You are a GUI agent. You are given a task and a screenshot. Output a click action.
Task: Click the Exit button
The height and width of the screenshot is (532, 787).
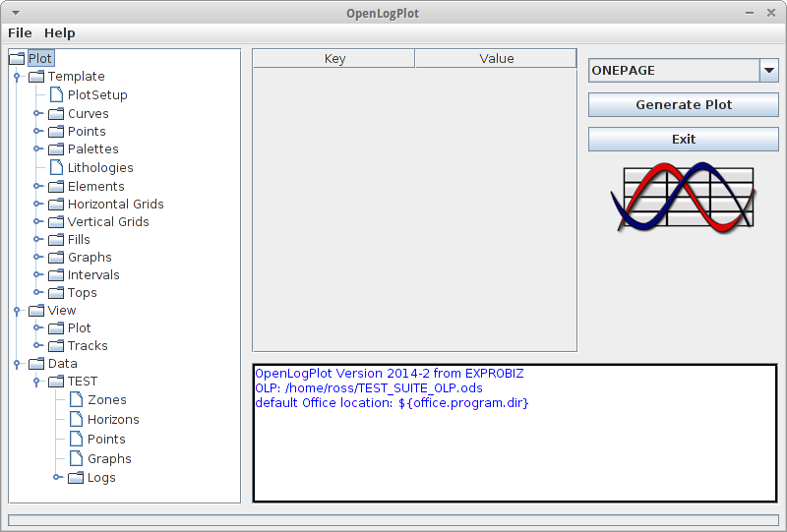(683, 139)
